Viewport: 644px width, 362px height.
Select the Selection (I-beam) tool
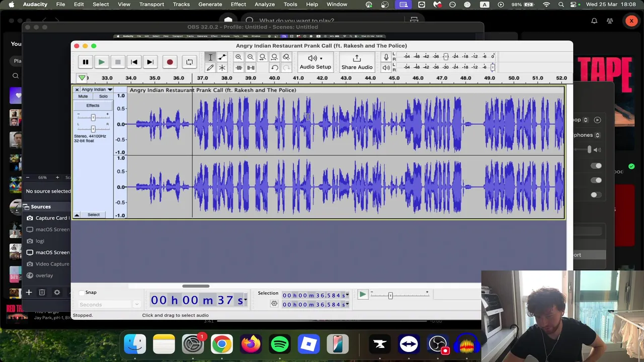pos(210,57)
